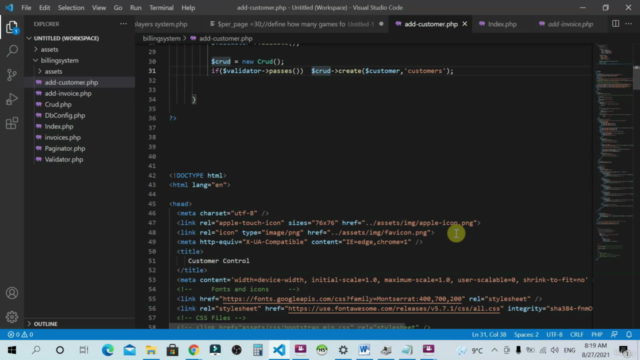Click errors and warnings status indicator
The image size is (640, 360).
click(20, 334)
